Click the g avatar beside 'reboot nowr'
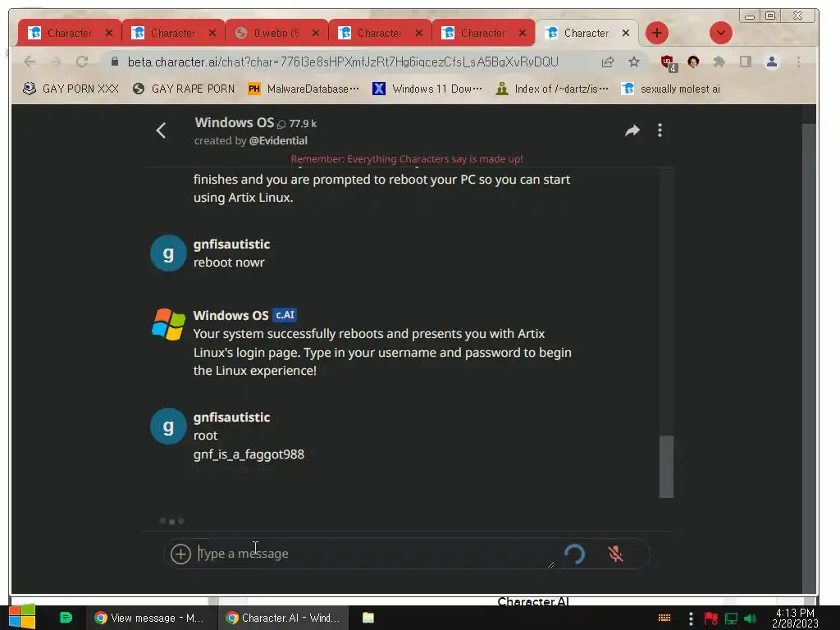Screen dimensions: 840x630 [x=168, y=253]
